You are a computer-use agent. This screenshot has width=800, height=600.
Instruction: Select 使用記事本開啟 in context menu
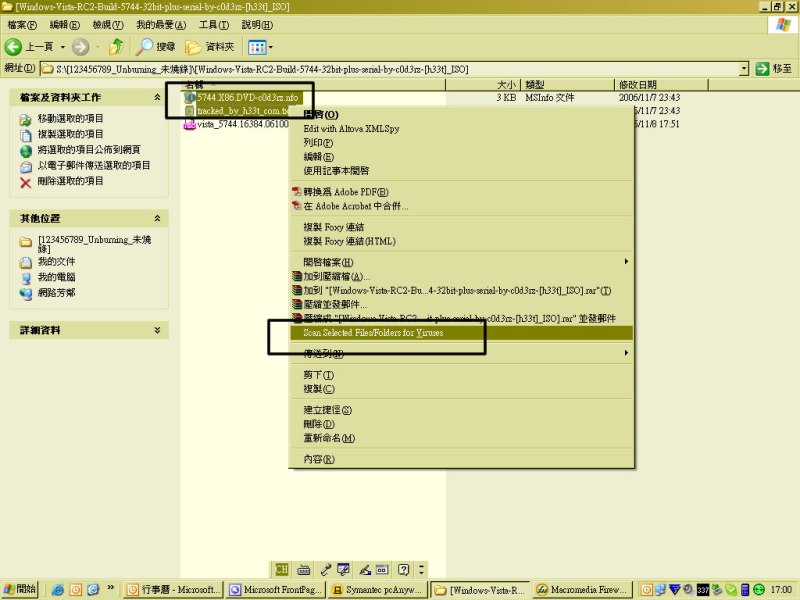pyautogui.click(x=461, y=170)
